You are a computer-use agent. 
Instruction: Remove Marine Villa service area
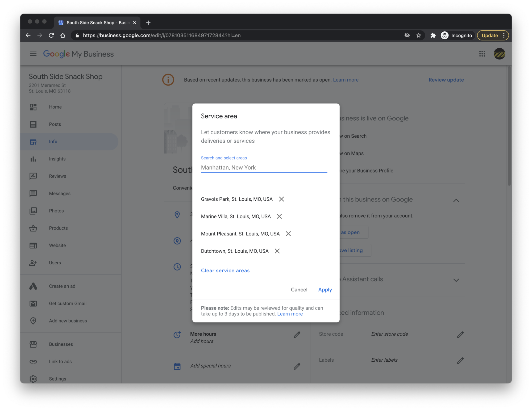[x=279, y=216]
